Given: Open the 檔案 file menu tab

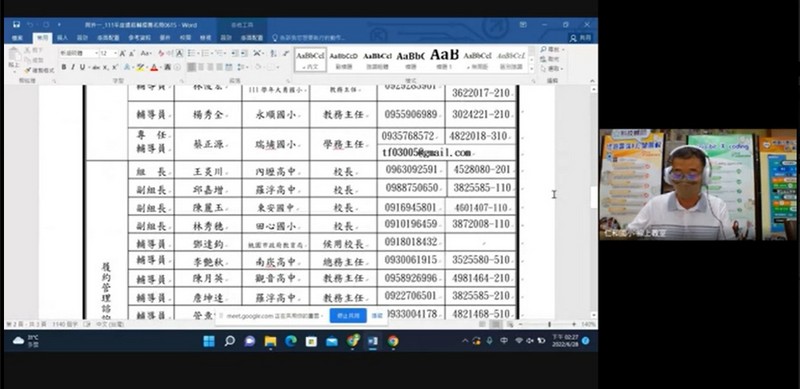Looking at the screenshot, I should point(17,38).
